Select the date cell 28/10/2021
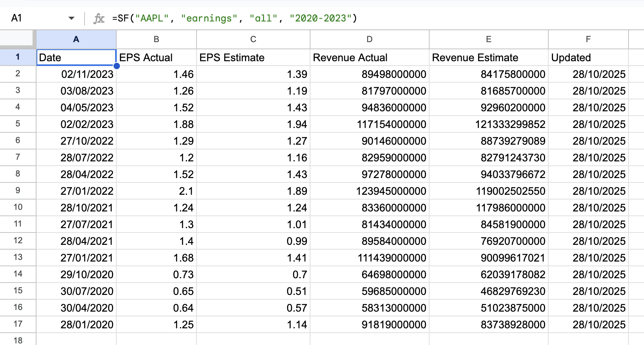 [76, 207]
